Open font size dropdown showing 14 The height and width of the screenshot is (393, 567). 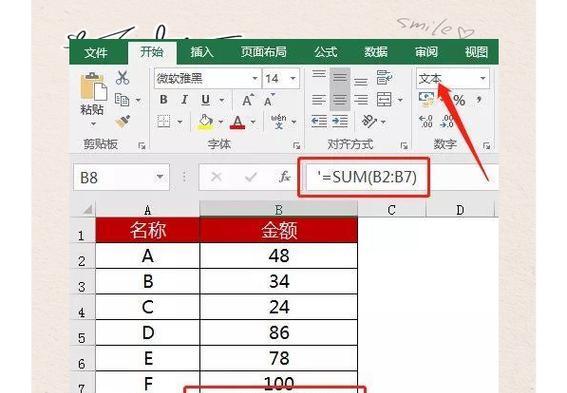click(x=293, y=78)
